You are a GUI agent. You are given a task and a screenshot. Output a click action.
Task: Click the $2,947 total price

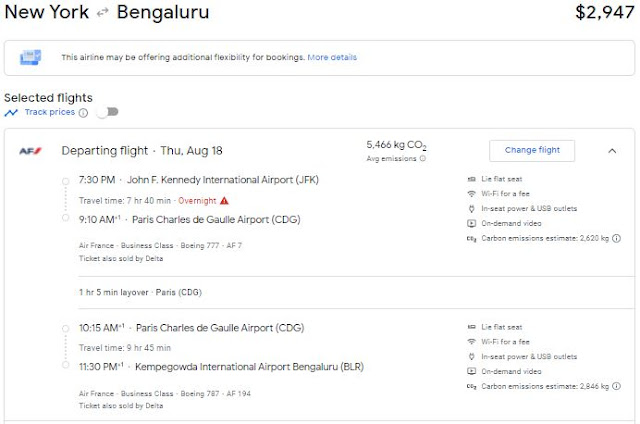tap(604, 13)
